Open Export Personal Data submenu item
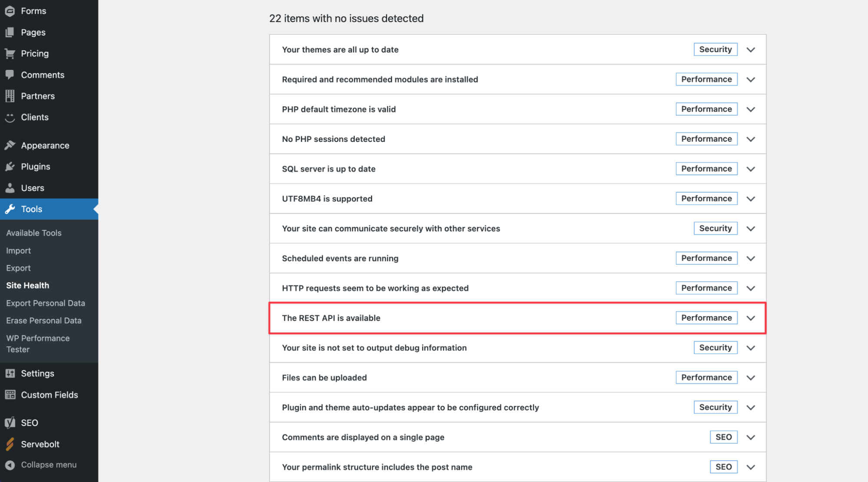Viewport: 868px width, 482px height. pyautogui.click(x=46, y=303)
